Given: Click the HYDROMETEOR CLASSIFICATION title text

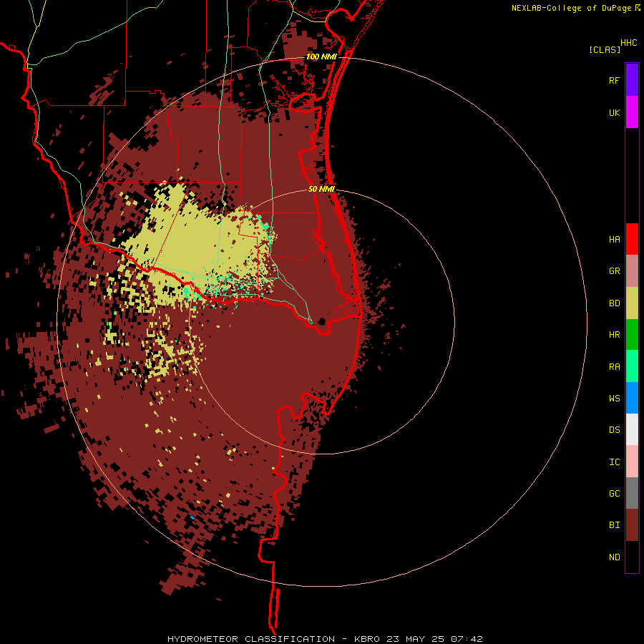Looking at the screenshot, I should pyautogui.click(x=251, y=639).
